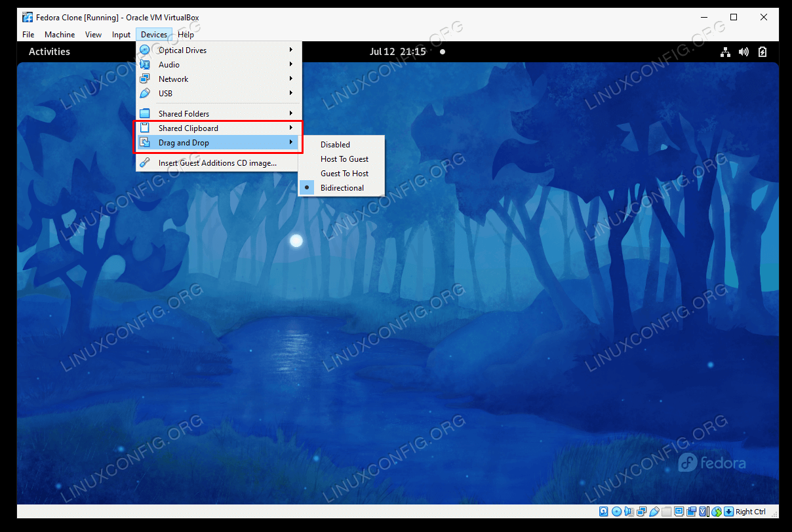This screenshot has height=532, width=792.
Task: Click the network adapters icon in status bar
Action: point(642,512)
